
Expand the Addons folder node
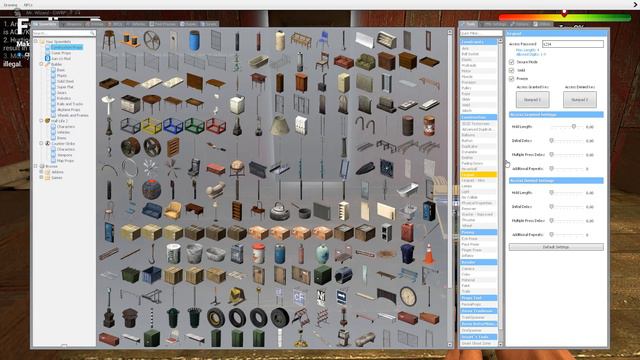(x=41, y=172)
